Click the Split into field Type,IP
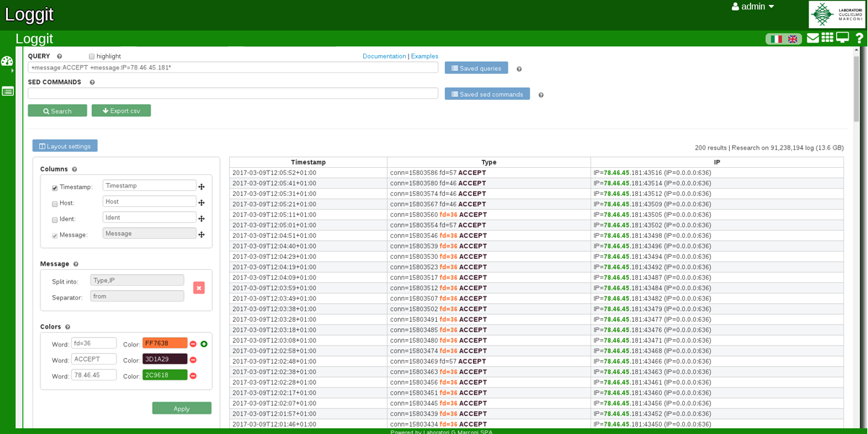 [x=137, y=280]
